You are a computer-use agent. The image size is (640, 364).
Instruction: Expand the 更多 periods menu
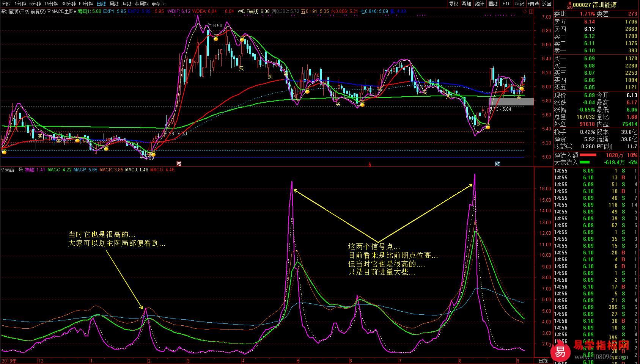tap(158, 4)
